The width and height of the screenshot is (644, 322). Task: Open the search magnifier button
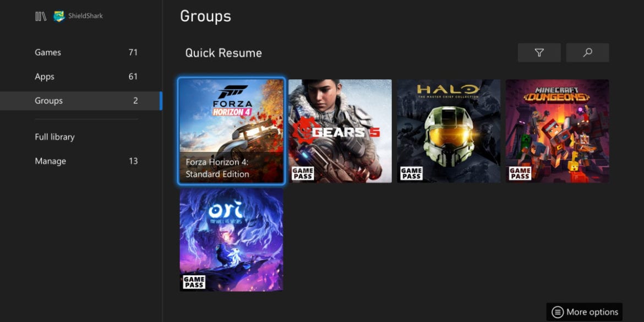[x=587, y=53]
